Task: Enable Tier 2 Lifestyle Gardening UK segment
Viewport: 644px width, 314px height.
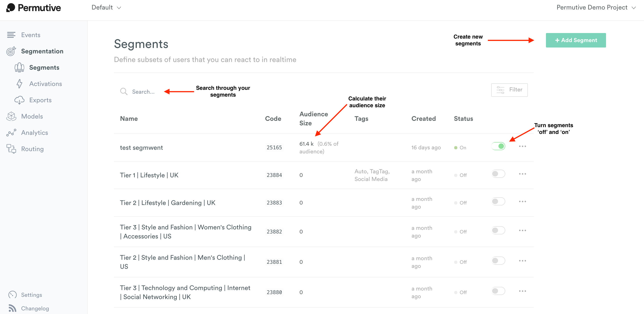Action: point(498,201)
